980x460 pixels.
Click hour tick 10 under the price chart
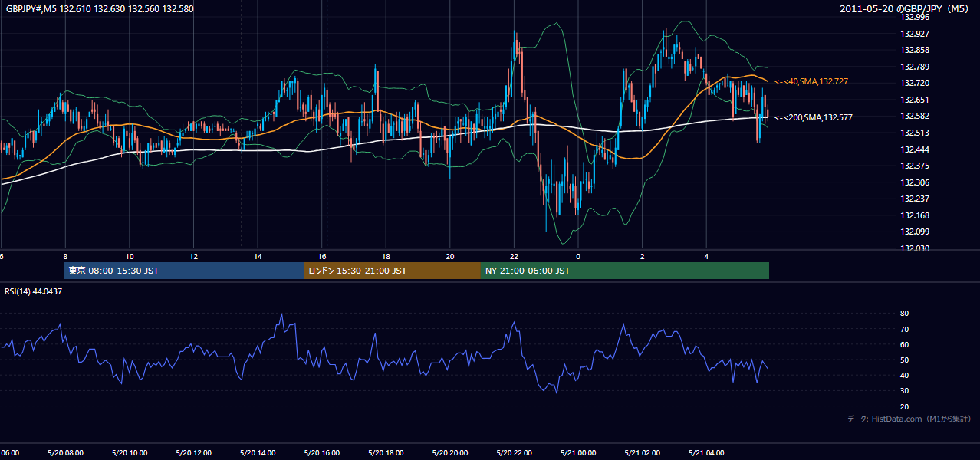point(130,256)
